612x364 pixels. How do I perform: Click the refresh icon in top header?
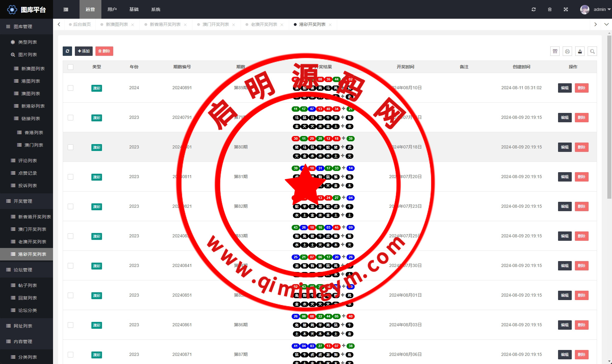[x=534, y=9]
